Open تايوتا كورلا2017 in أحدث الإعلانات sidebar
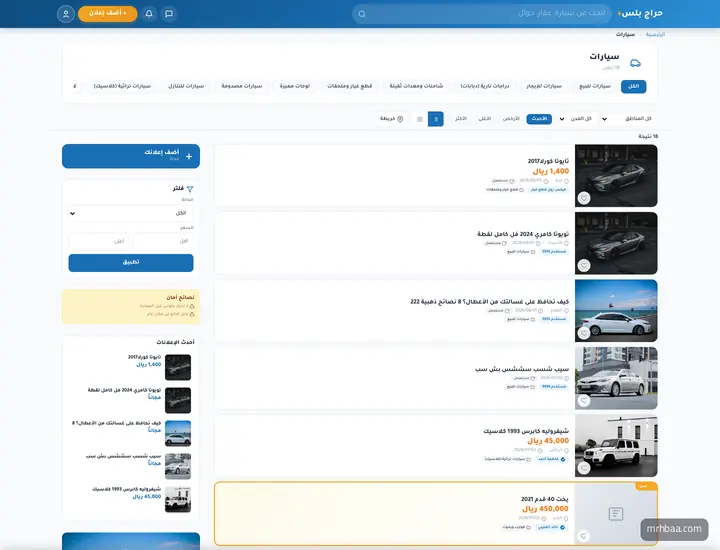 [144, 357]
